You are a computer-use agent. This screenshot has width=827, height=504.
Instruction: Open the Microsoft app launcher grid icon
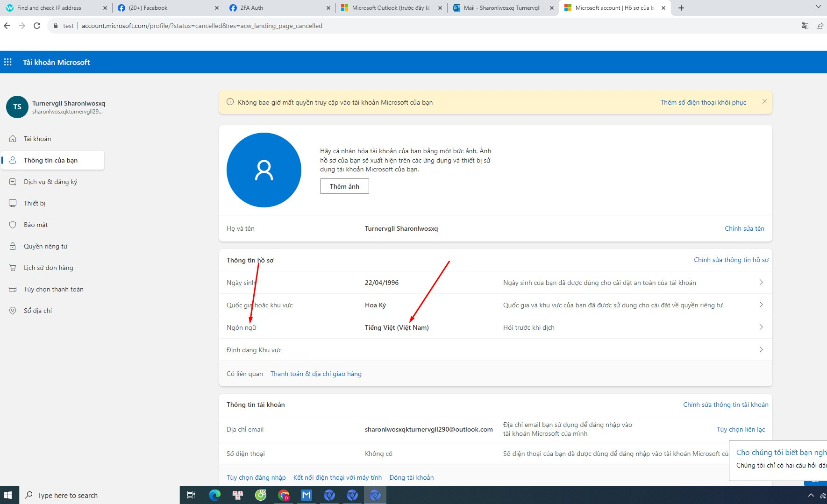8,62
